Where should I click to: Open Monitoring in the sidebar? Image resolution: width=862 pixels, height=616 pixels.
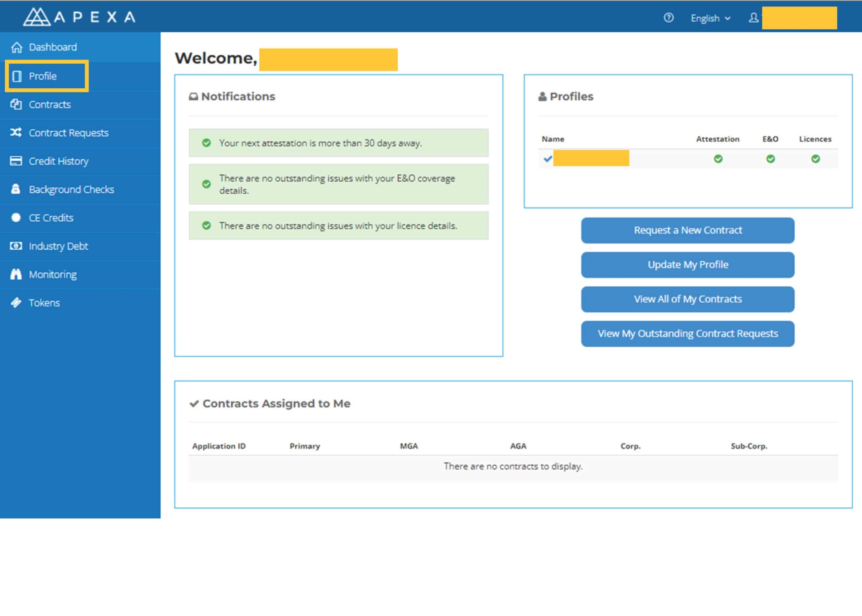pyautogui.click(x=53, y=274)
